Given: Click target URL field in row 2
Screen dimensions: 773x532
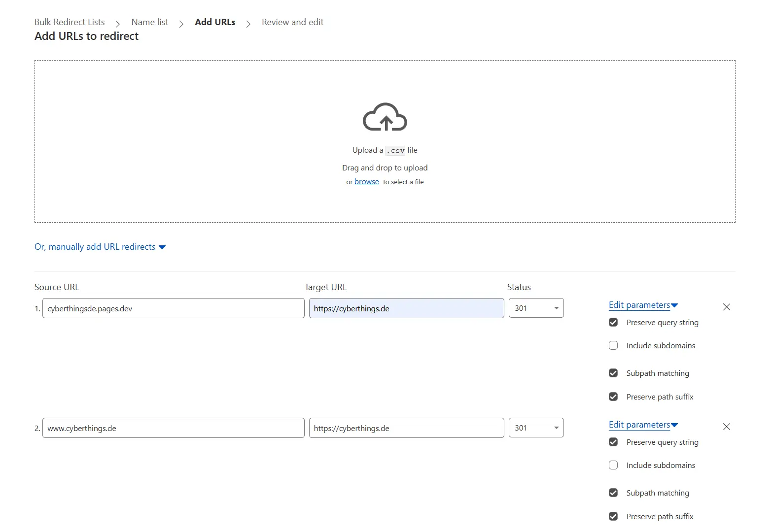Looking at the screenshot, I should coord(407,428).
